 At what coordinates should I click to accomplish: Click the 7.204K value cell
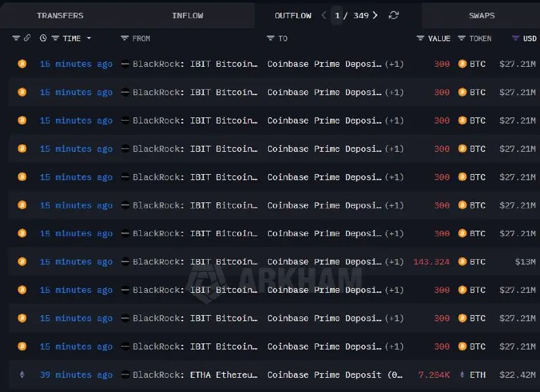coord(434,374)
